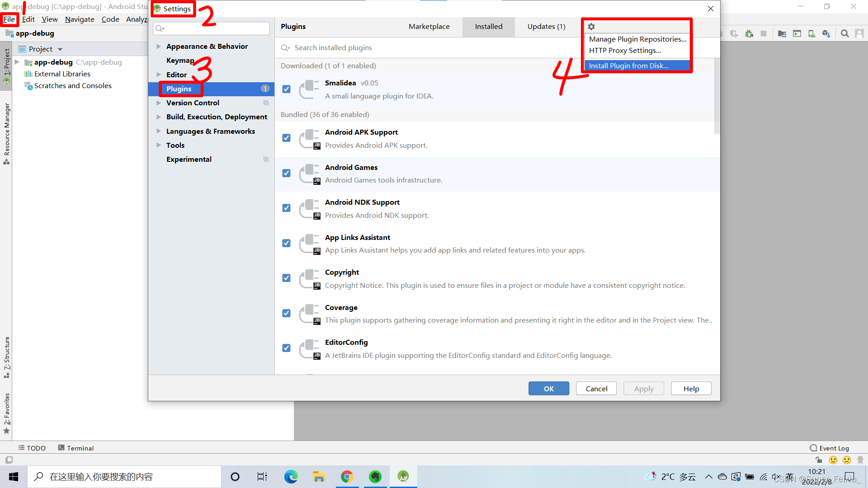Screen dimensions: 868x488
Task: Open Device Manager phone icon
Action: [811, 33]
